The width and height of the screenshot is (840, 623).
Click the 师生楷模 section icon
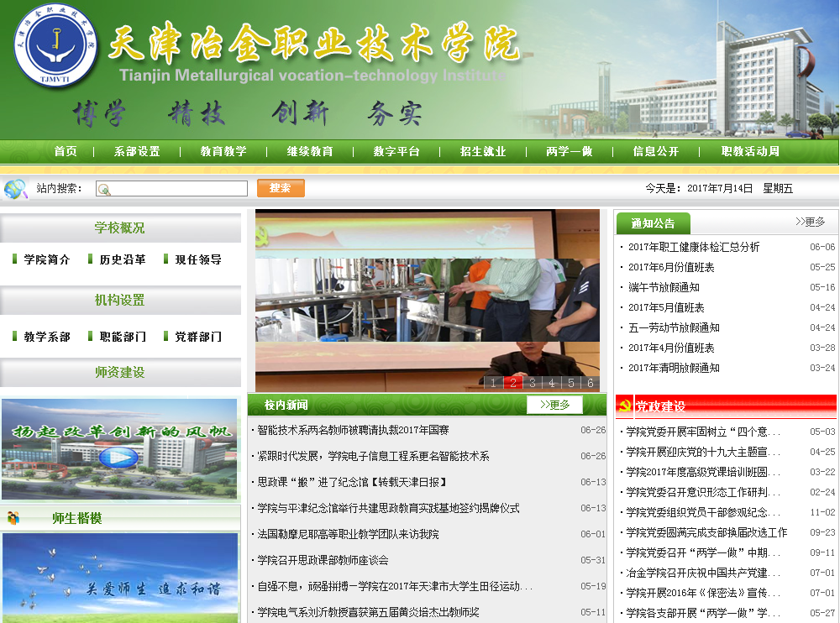click(x=13, y=518)
